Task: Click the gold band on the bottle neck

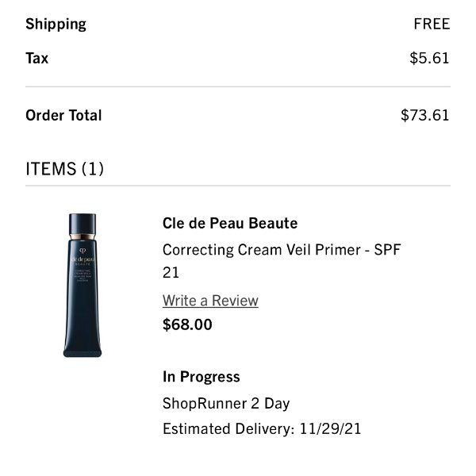Action: pos(83,236)
